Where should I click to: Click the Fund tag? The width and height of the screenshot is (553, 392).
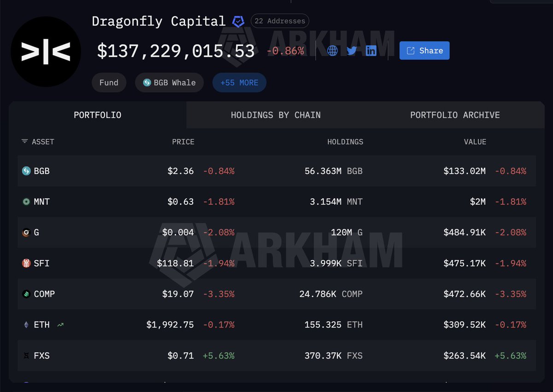[x=109, y=83]
